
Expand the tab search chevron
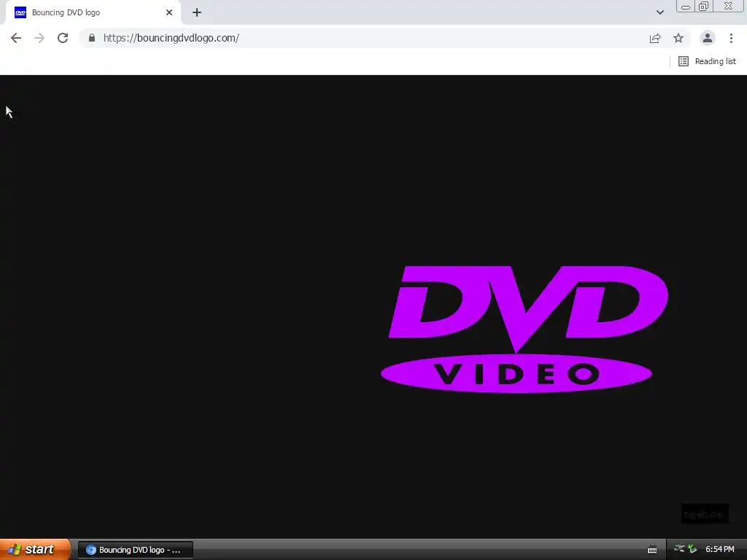(x=659, y=12)
